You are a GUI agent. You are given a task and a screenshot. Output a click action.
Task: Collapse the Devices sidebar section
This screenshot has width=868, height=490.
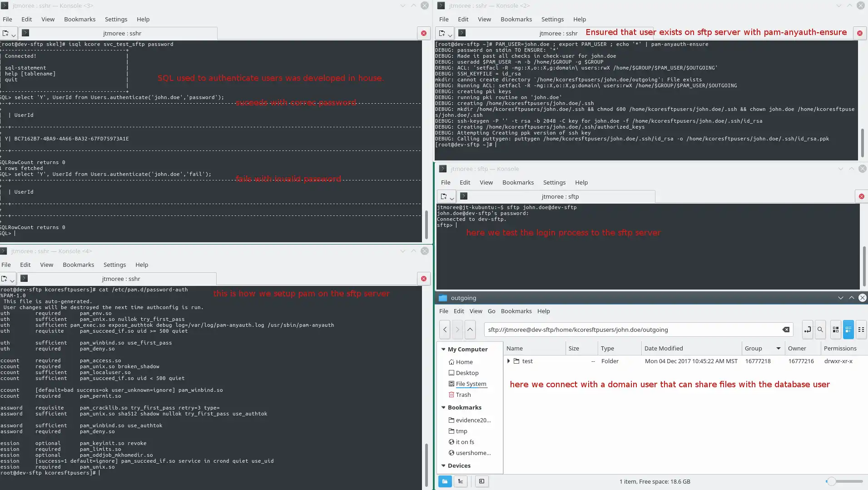pyautogui.click(x=443, y=465)
